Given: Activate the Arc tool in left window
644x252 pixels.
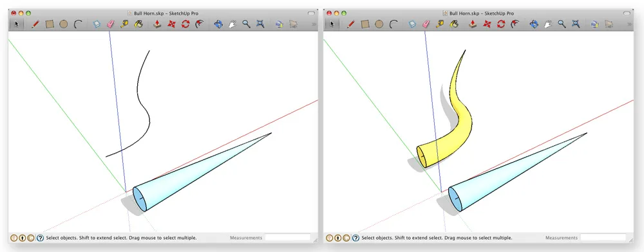Looking at the screenshot, I should pyautogui.click(x=78, y=24).
